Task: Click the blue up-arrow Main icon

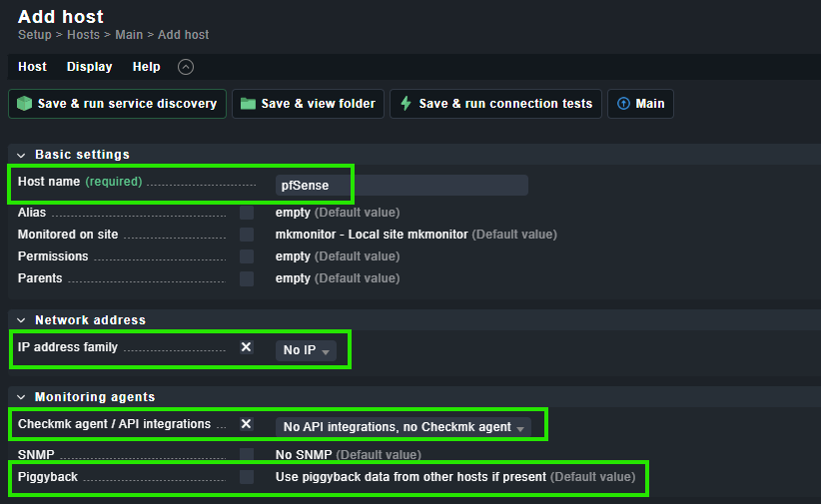Action: pos(623,104)
